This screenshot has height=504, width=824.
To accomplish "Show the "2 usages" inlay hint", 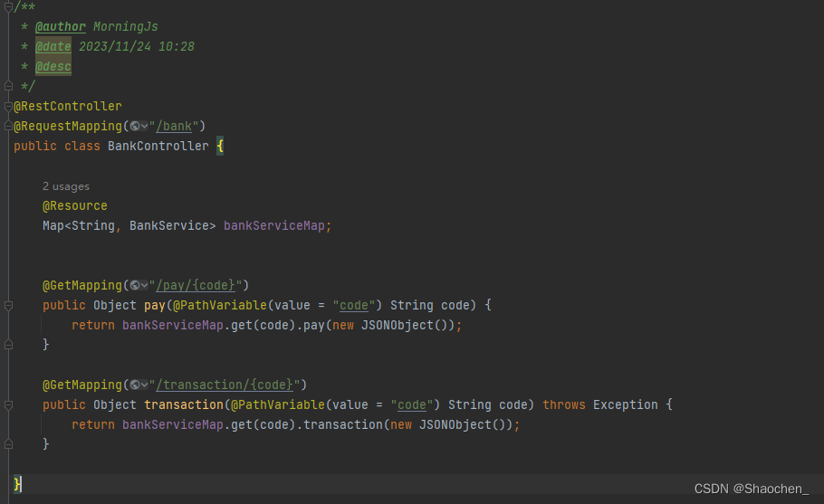I will click(x=66, y=186).
